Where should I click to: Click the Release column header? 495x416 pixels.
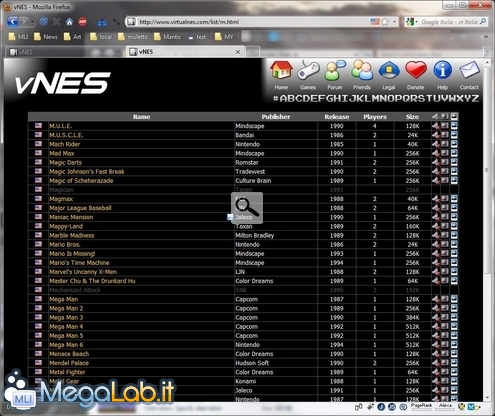(x=337, y=117)
